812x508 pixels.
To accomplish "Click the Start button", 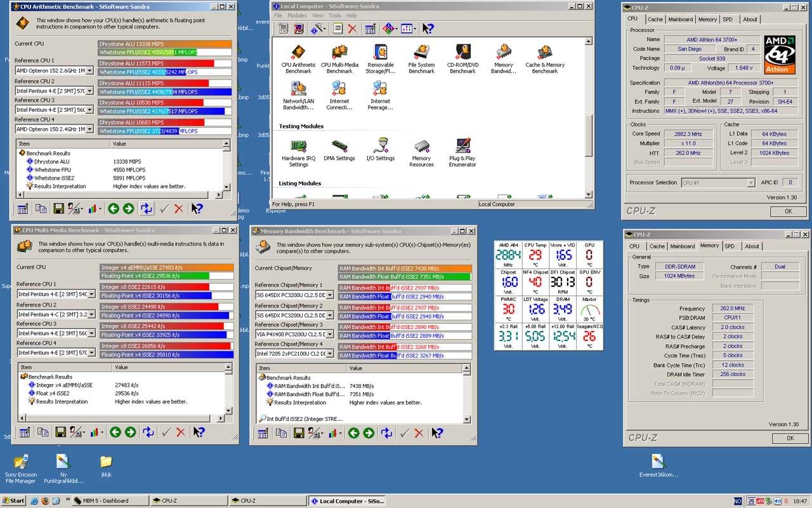I will pos(13,500).
